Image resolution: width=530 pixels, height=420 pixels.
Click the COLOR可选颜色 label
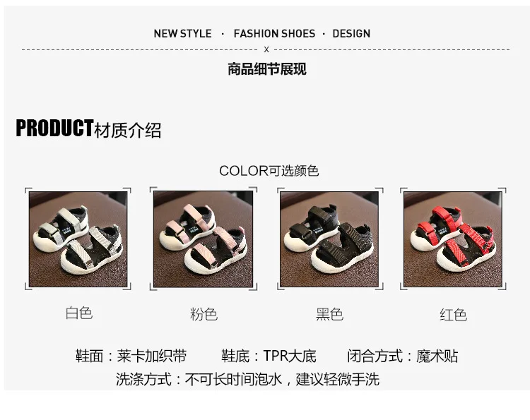pos(269,171)
